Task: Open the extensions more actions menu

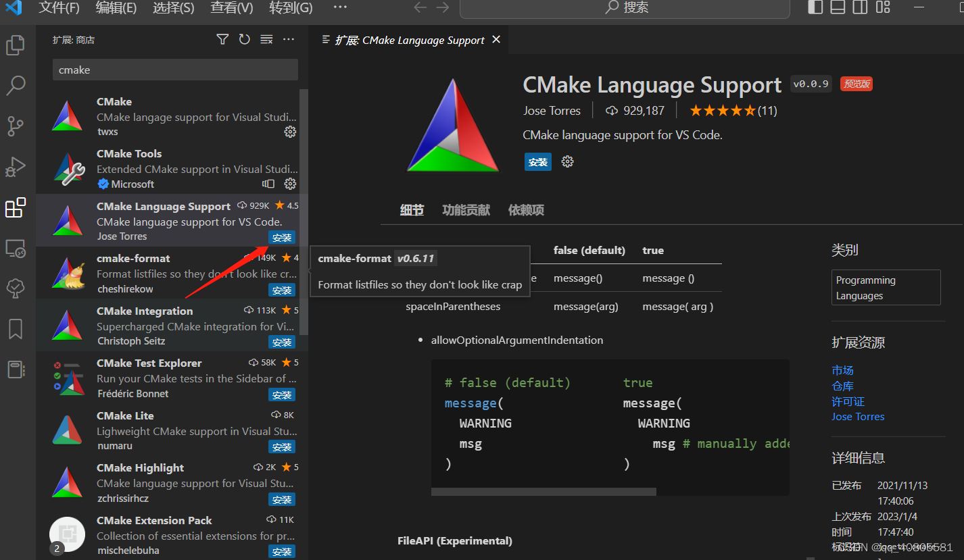Action: [288, 39]
